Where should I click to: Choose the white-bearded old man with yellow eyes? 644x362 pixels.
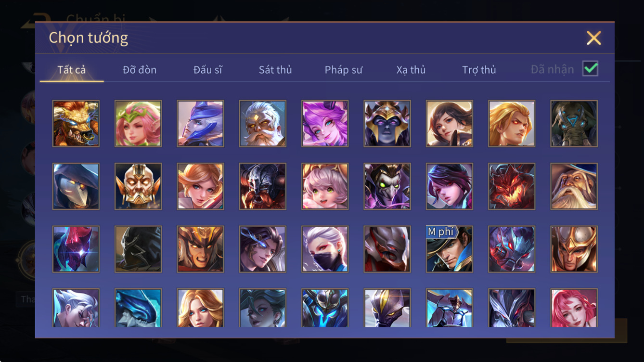pyautogui.click(x=263, y=123)
